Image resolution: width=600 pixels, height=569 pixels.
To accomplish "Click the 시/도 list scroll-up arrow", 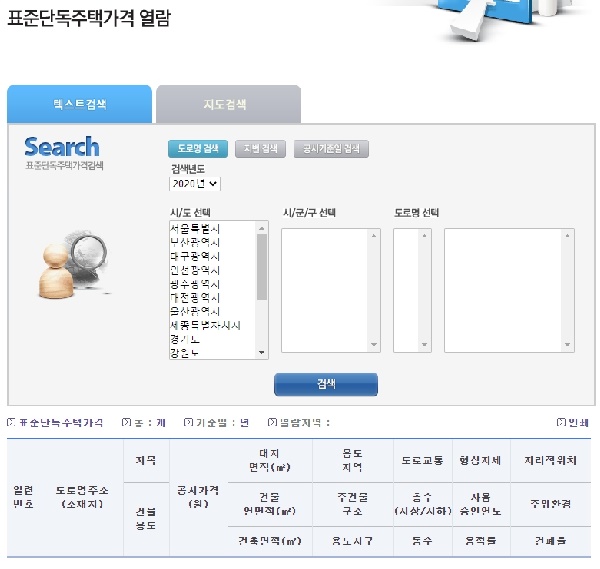I will coord(262,229).
